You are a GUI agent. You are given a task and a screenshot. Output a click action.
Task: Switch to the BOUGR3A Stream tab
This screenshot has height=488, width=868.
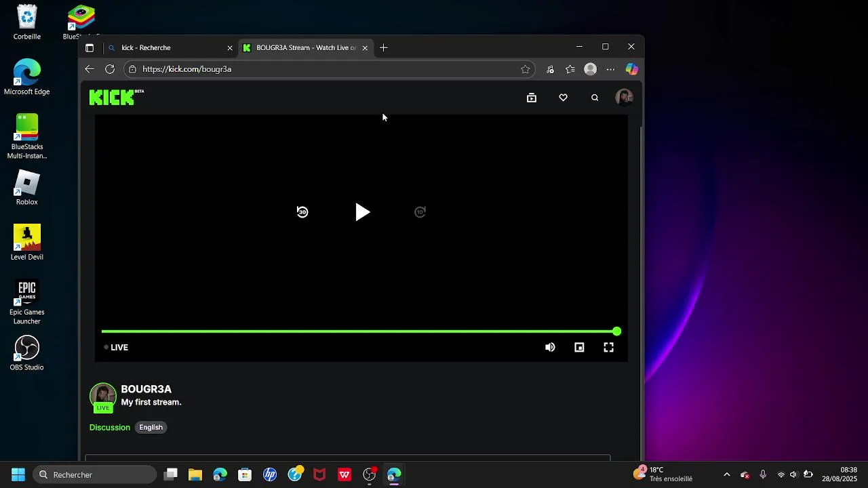click(305, 47)
